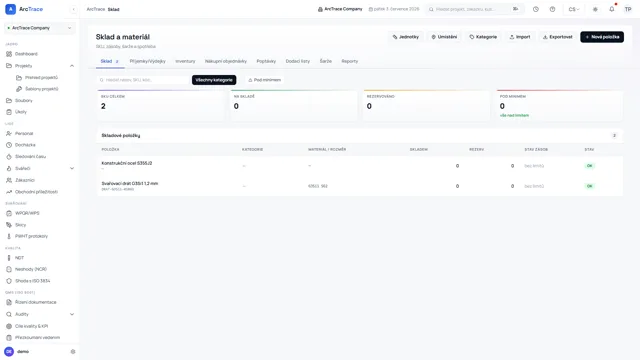The height and width of the screenshot is (360, 640).
Task: Open Přehled projektů in sidebar
Action: tap(42, 77)
